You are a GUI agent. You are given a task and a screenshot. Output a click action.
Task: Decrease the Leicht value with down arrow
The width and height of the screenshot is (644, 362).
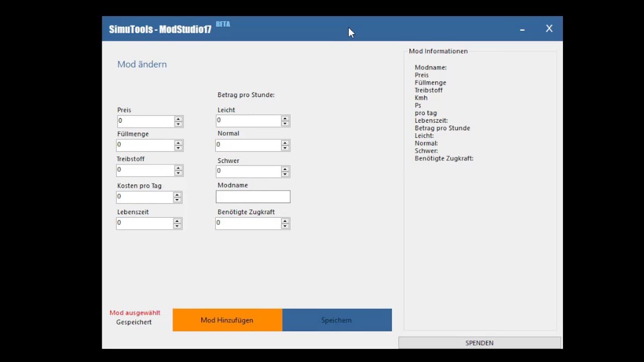click(285, 124)
